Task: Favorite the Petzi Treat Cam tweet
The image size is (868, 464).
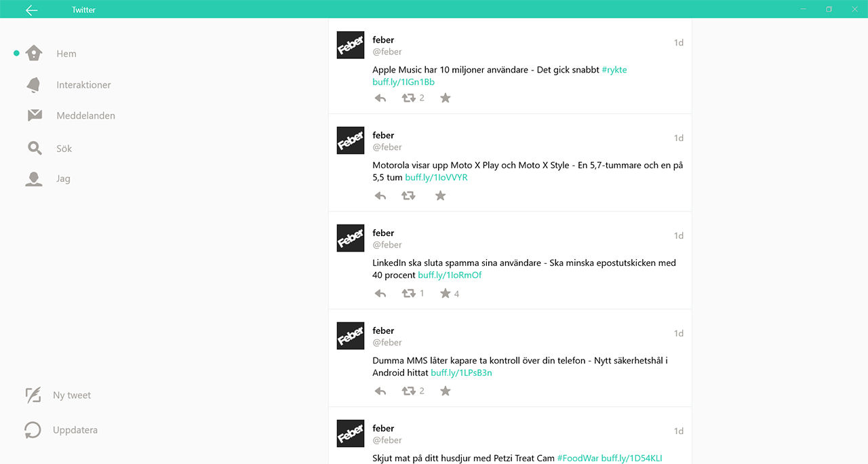Action: click(445, 463)
